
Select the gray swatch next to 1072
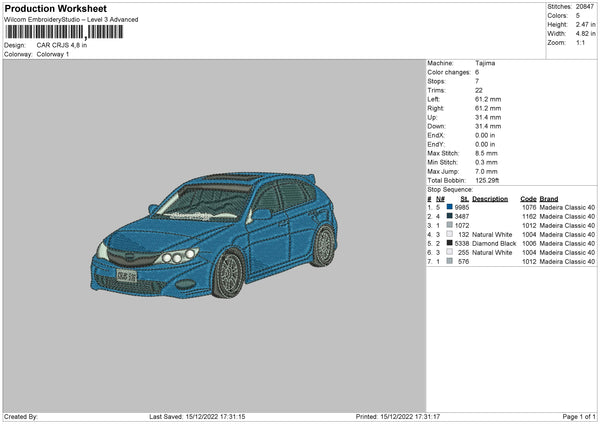tap(450, 225)
